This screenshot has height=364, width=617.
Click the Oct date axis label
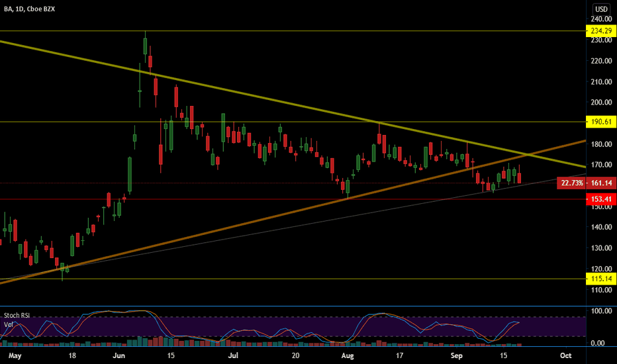565,356
